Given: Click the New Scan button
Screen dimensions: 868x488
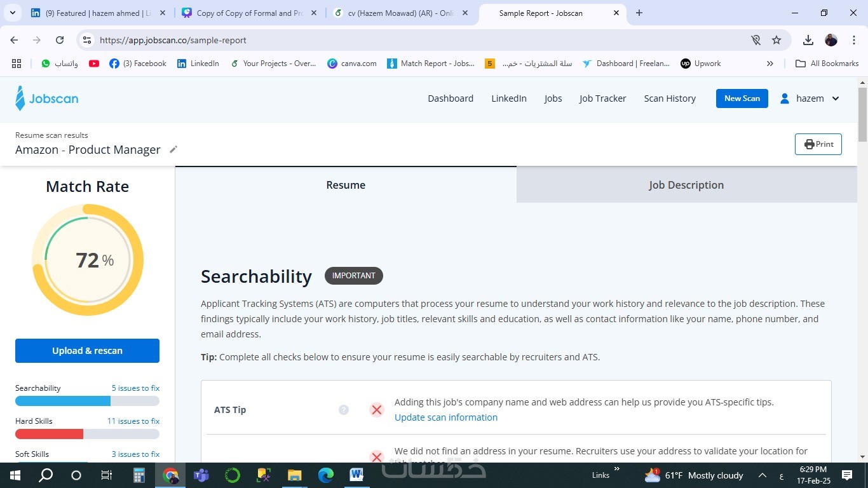Looking at the screenshot, I should coord(742,98).
